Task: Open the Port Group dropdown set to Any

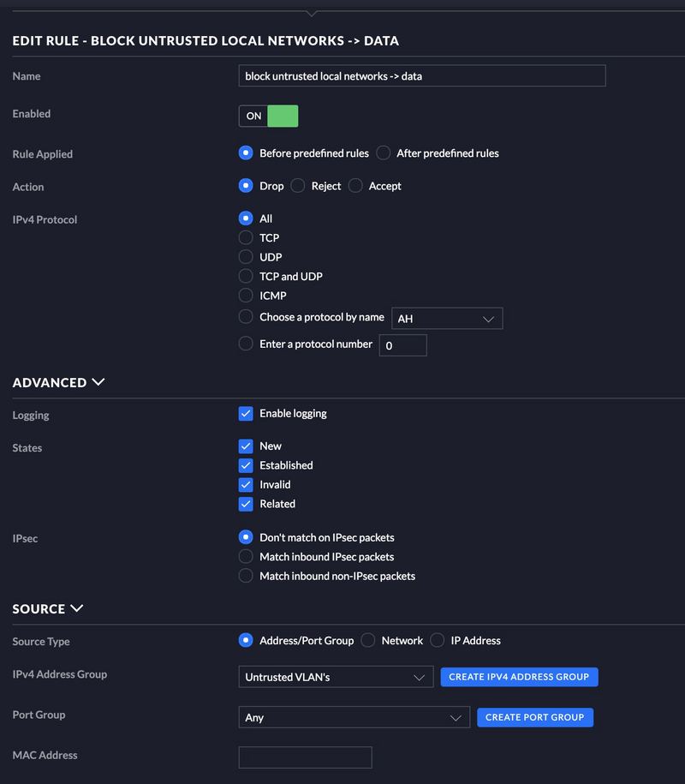Action: tap(354, 717)
